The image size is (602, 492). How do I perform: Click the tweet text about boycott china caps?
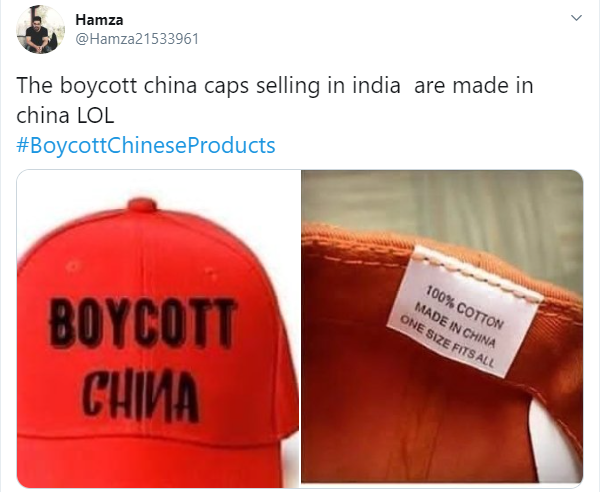click(275, 100)
